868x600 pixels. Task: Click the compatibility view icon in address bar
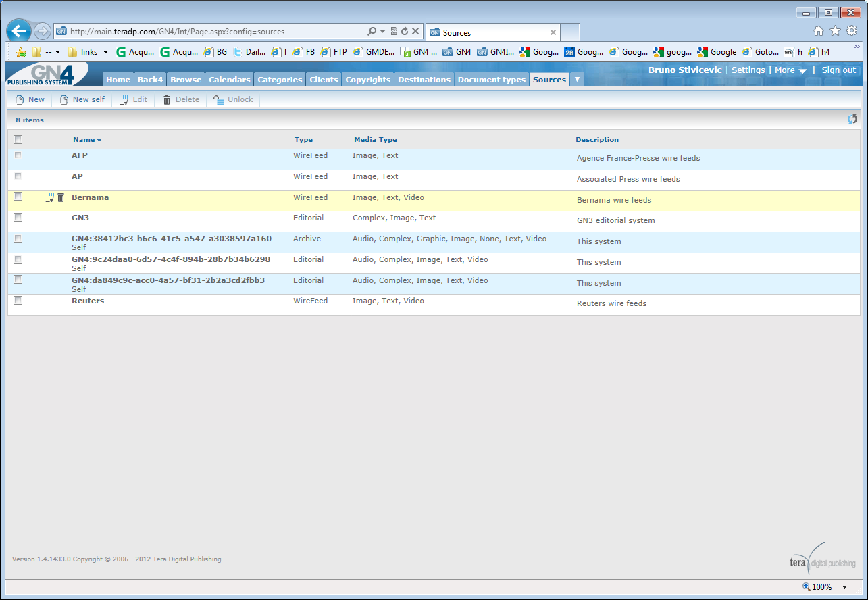click(x=394, y=32)
